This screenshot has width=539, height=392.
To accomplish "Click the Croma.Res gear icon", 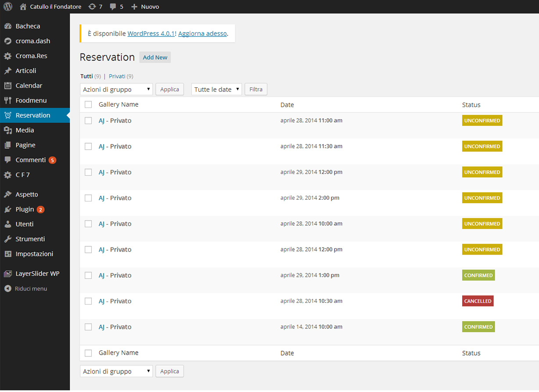I will pos(7,56).
